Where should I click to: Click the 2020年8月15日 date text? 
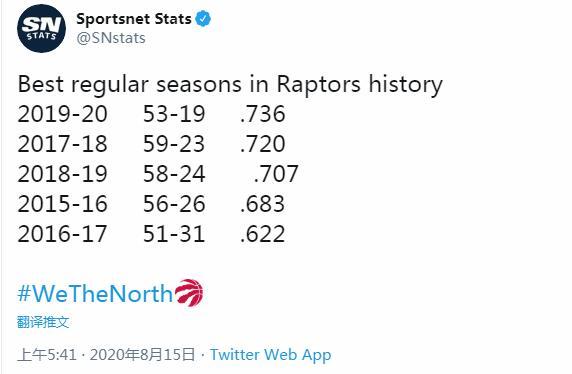click(143, 354)
